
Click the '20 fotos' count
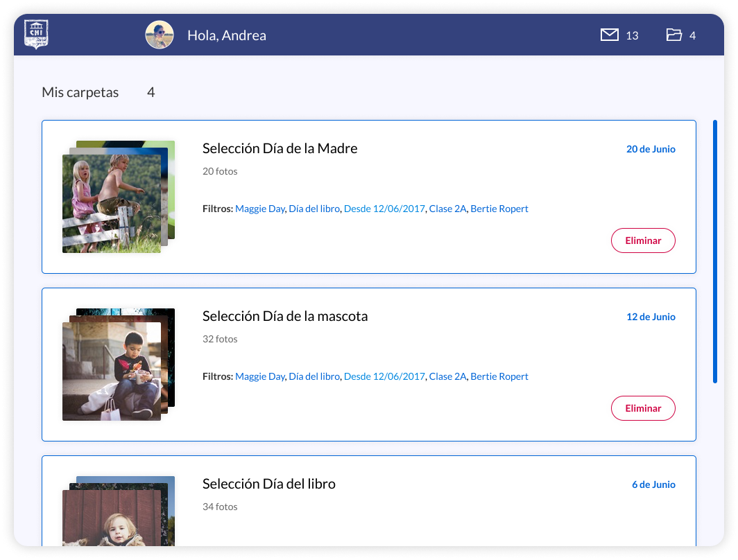220,172
